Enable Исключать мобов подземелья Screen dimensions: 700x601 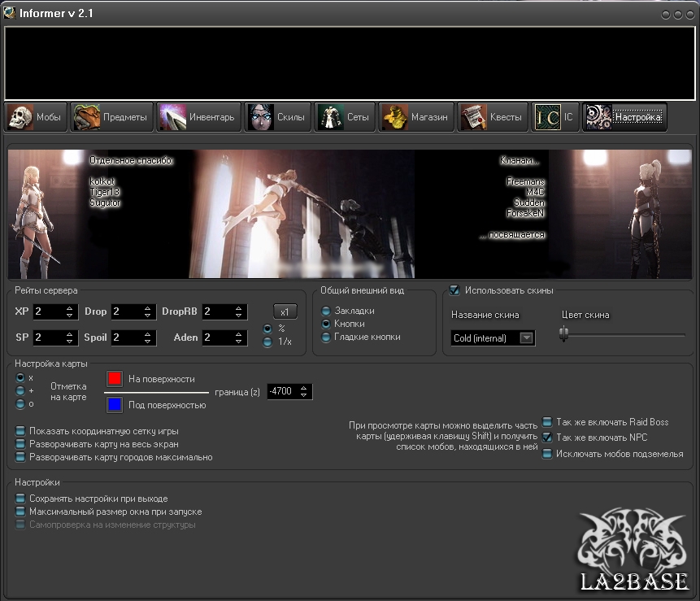pos(547,454)
